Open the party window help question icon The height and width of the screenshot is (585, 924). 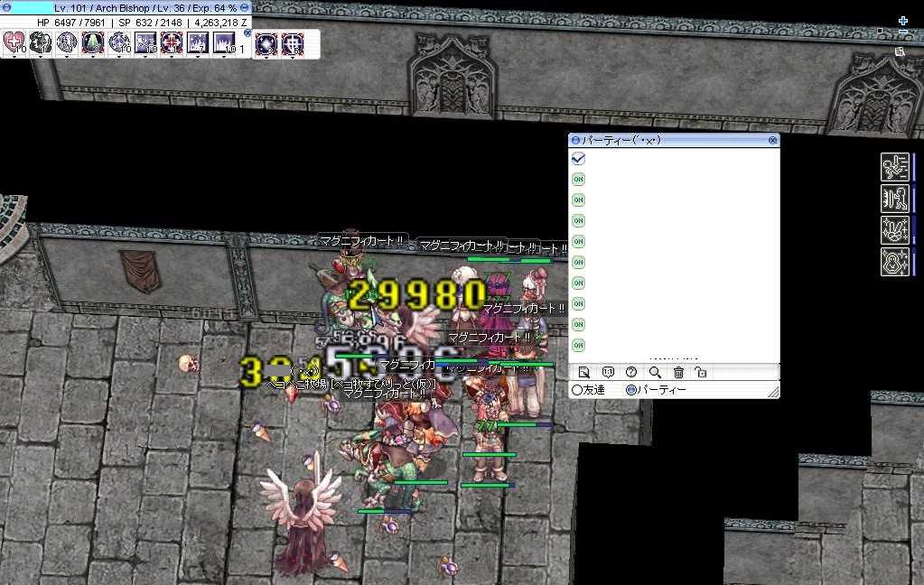631,372
